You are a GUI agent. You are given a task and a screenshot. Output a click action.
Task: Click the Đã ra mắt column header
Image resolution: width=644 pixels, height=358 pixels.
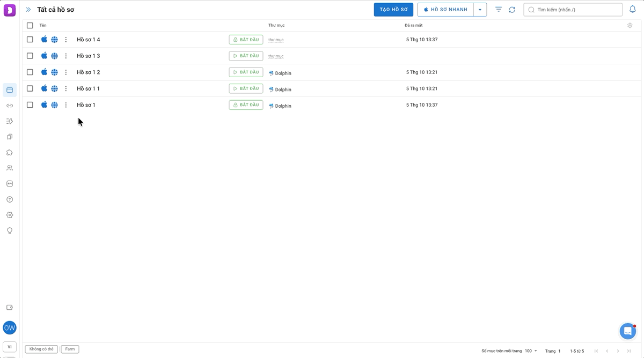414,25
